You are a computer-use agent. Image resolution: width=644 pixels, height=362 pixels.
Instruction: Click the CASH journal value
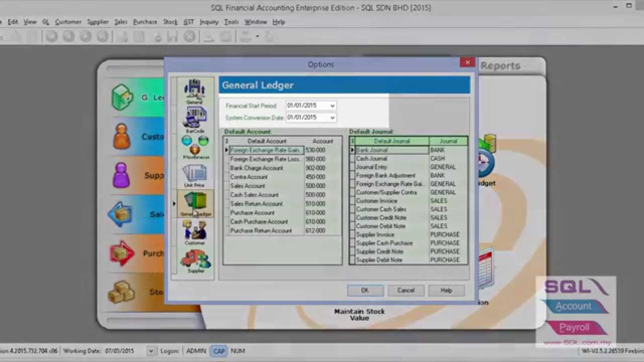[x=438, y=158]
